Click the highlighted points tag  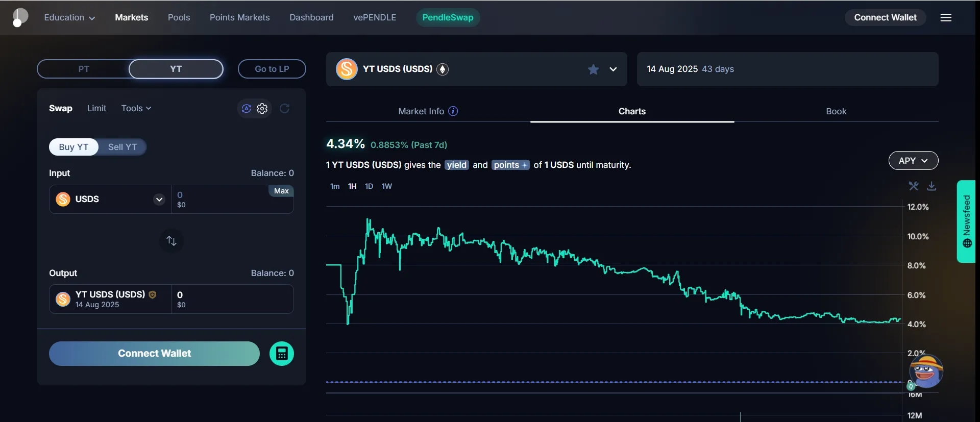click(x=510, y=165)
